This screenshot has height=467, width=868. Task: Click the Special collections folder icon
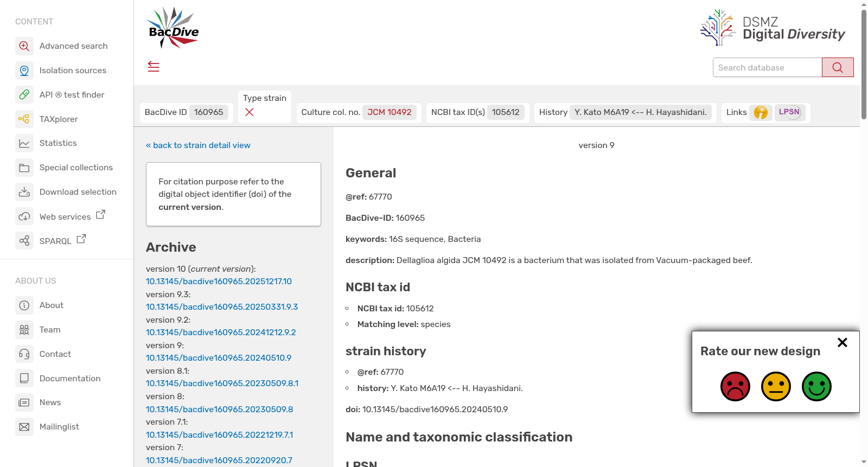[x=24, y=168]
